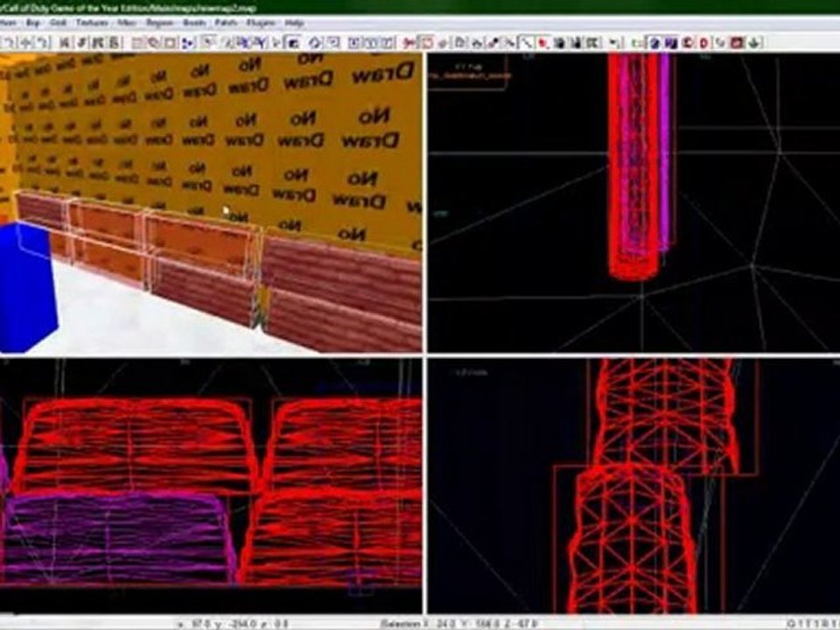Select the red cylinder in top view
Image resolution: width=840 pixels, height=630 pixels.
(635, 166)
